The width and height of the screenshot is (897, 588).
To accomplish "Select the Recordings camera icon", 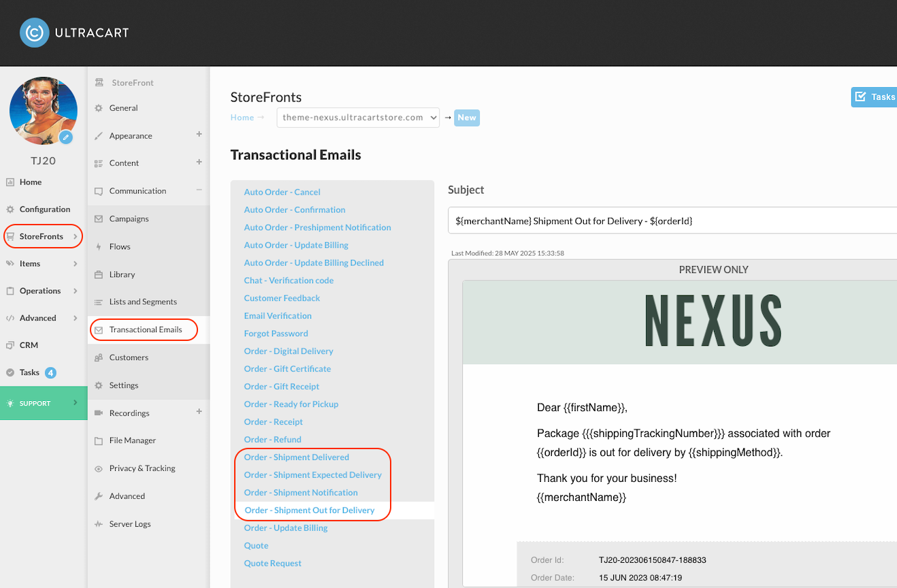I will tap(99, 413).
